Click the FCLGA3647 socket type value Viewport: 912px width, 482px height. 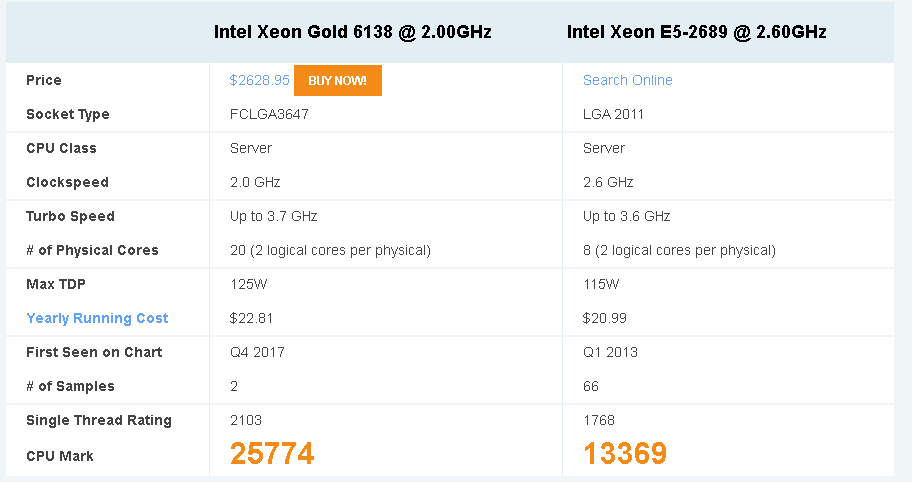[x=269, y=114]
